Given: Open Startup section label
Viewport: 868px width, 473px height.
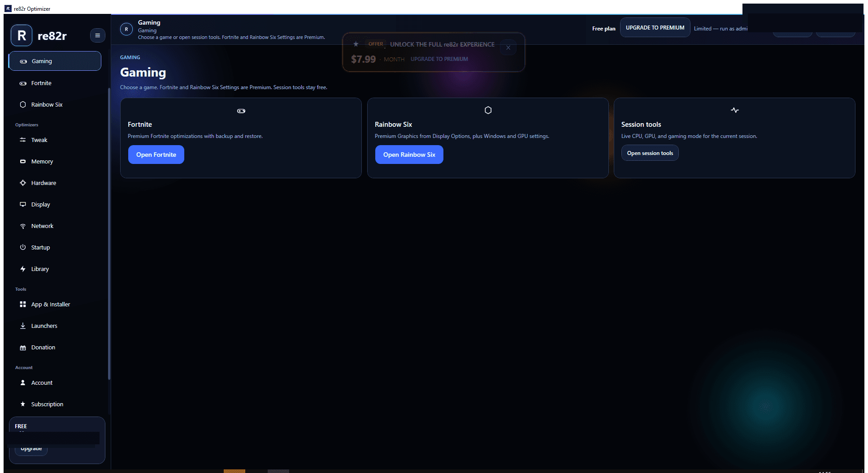Looking at the screenshot, I should click(x=40, y=248).
